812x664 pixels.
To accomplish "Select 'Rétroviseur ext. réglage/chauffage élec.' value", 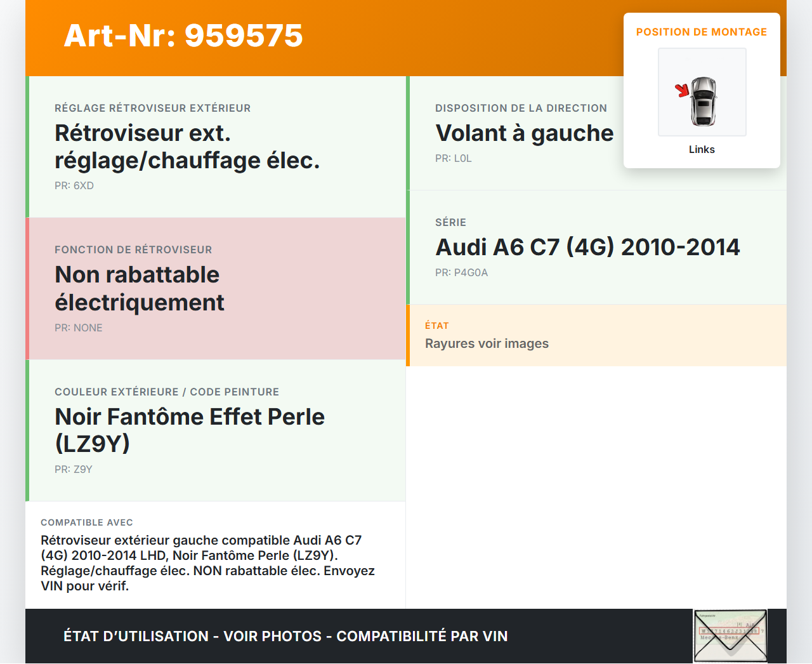I will click(x=187, y=147).
